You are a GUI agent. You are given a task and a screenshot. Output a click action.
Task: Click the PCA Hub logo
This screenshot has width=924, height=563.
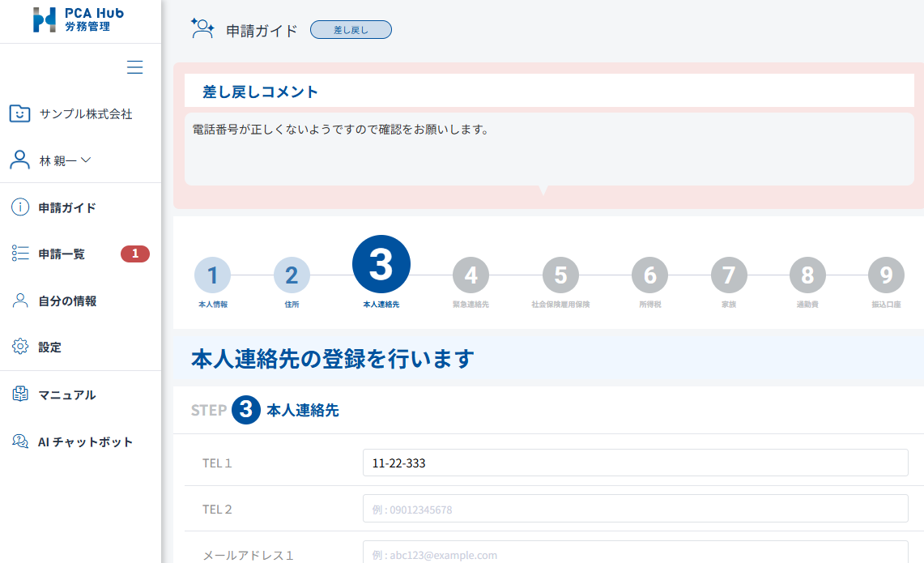[x=72, y=20]
